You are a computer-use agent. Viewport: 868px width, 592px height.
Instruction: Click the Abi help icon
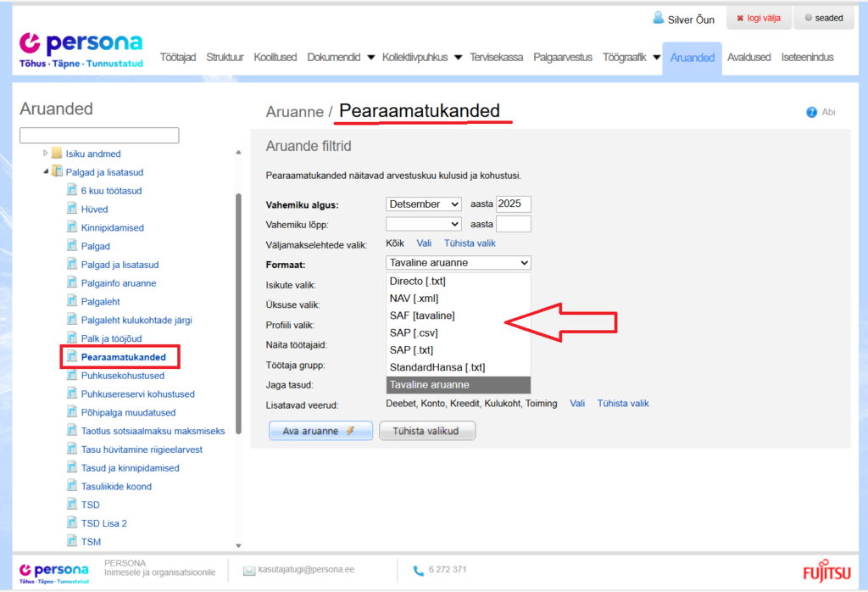click(x=812, y=112)
